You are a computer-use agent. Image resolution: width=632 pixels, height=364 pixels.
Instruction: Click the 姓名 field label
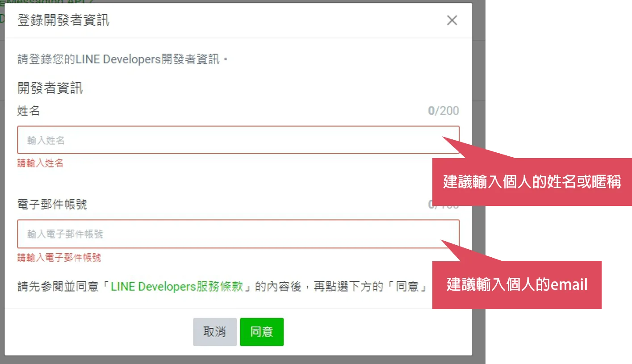coord(29,111)
